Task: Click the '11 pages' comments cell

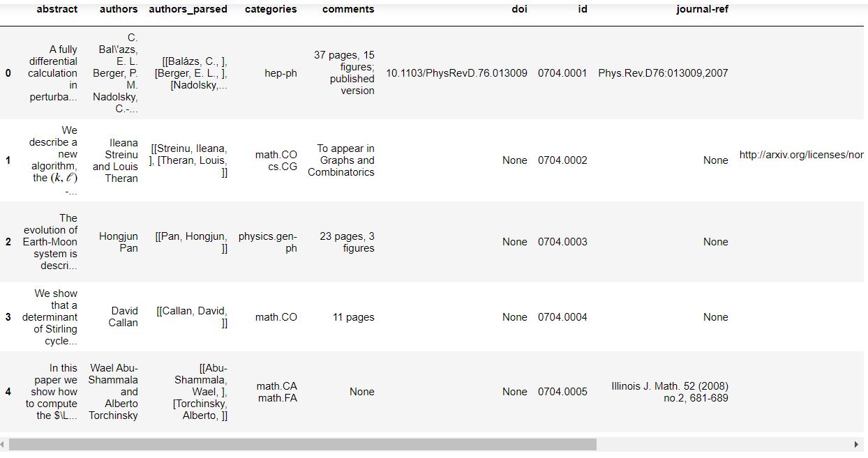Action: tap(353, 317)
